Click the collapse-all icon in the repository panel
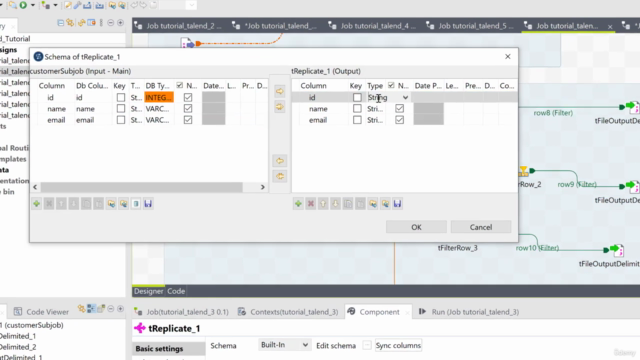Image resolution: width=640 pixels, height=360 pixels. [60, 23]
